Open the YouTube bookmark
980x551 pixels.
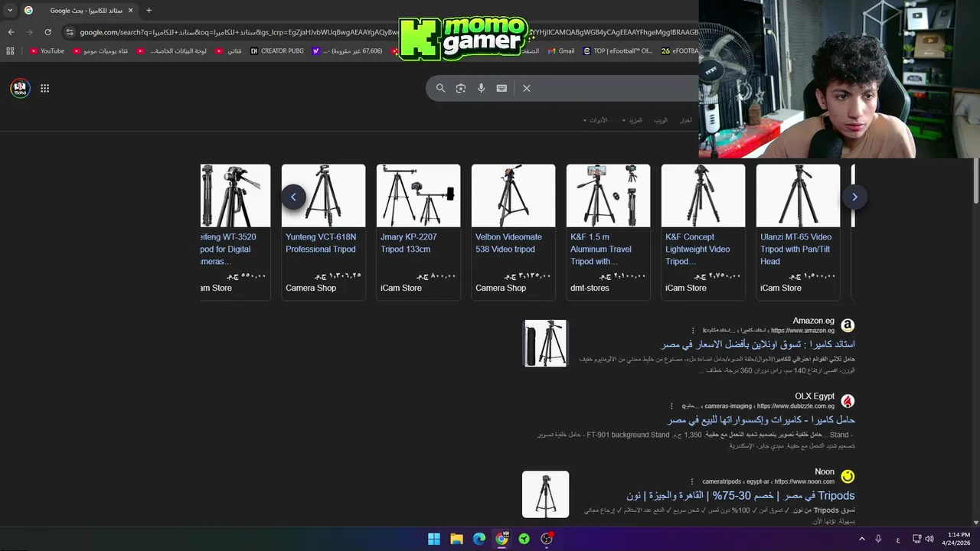(47, 51)
